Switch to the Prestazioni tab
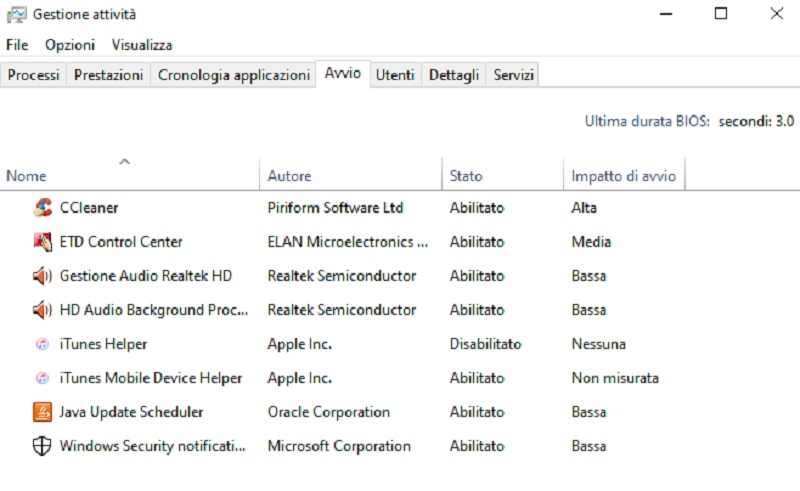The width and height of the screenshot is (800, 491). (109, 75)
